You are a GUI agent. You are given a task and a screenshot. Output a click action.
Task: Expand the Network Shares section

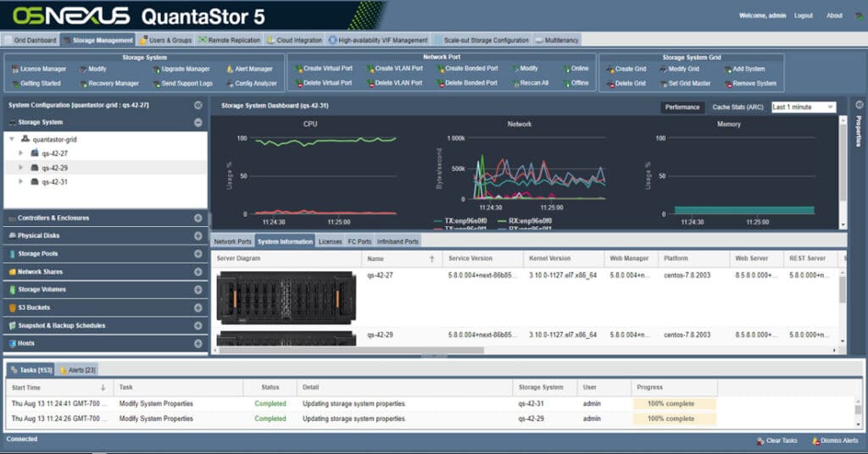point(198,272)
